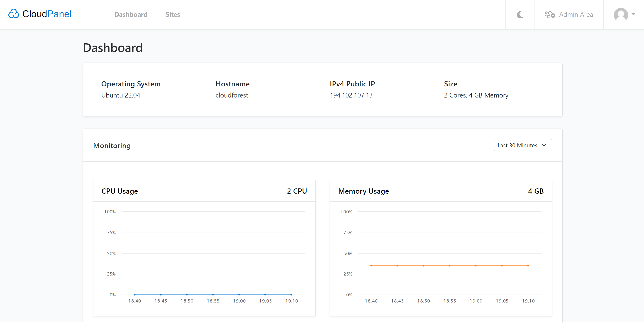Toggle dark mode with the moon icon

click(x=520, y=15)
